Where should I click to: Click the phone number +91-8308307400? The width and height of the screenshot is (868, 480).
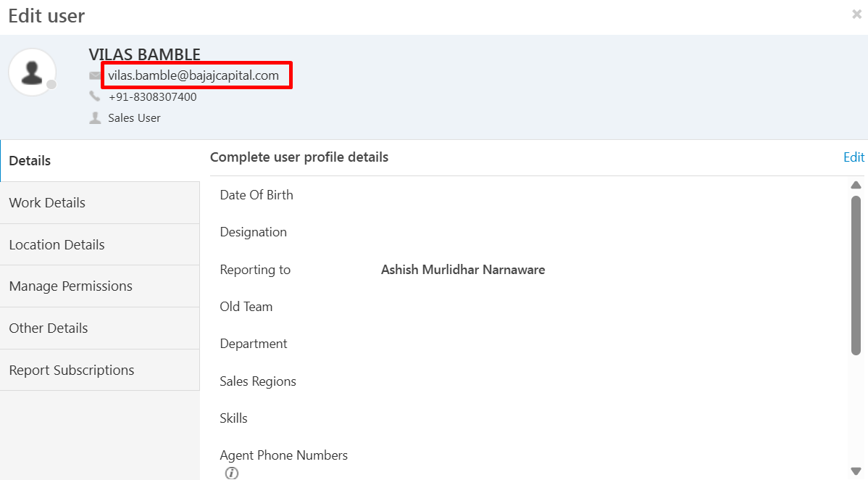click(152, 97)
